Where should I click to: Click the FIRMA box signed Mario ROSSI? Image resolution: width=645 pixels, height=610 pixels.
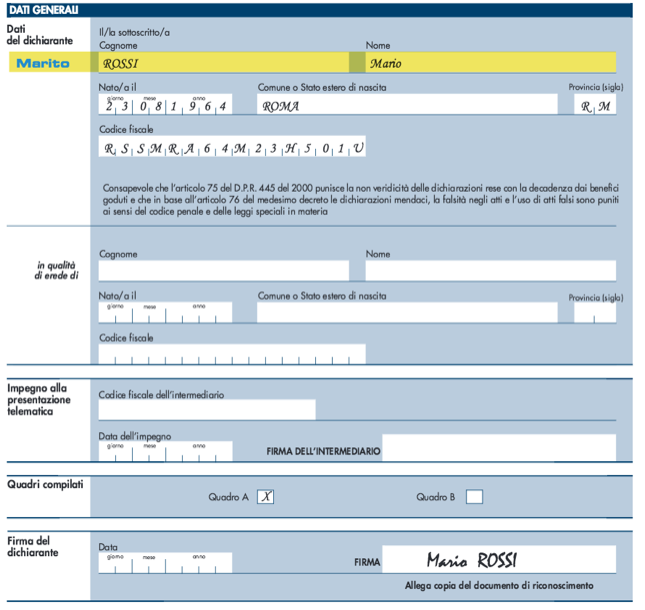(499, 561)
